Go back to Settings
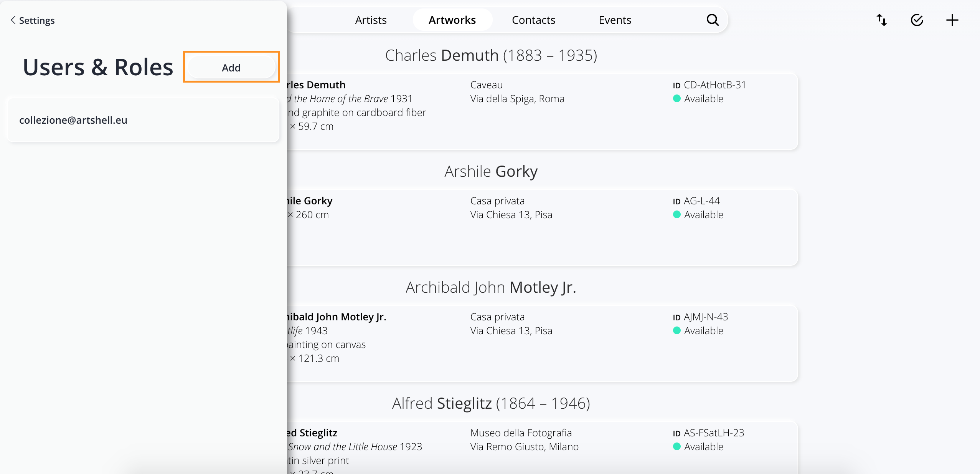The height and width of the screenshot is (474, 980). (x=33, y=20)
